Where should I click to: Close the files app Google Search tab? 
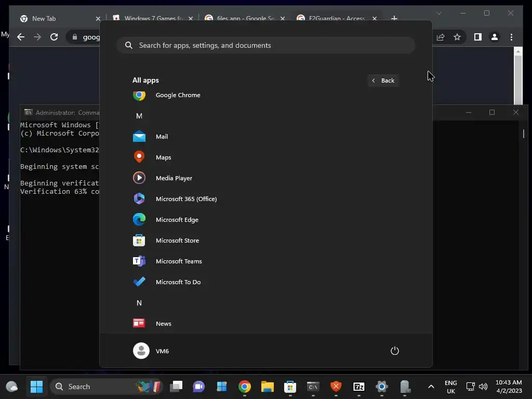click(282, 18)
